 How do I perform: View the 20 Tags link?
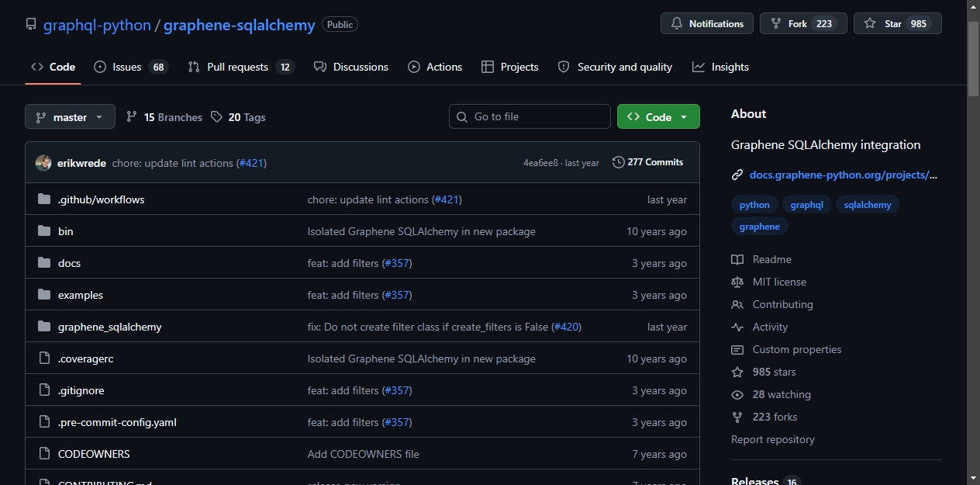[x=238, y=117]
